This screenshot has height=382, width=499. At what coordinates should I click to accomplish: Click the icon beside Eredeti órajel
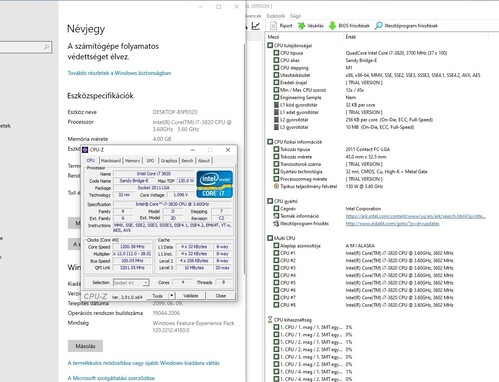(x=276, y=82)
